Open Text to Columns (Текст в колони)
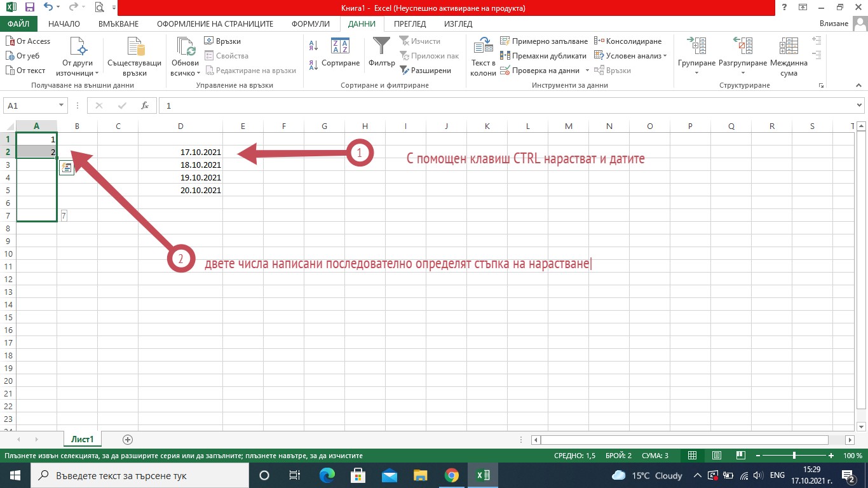This screenshot has width=868, height=488. [483, 57]
